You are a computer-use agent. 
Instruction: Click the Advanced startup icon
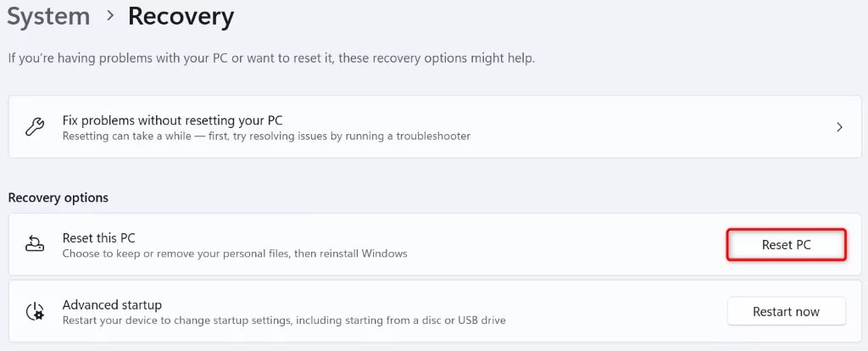click(35, 311)
